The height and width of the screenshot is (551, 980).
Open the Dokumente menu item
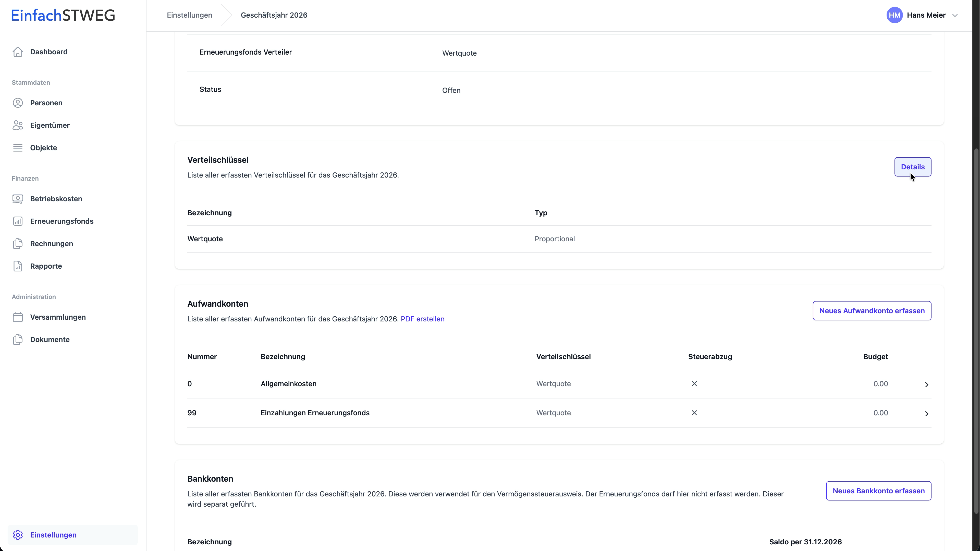point(50,340)
